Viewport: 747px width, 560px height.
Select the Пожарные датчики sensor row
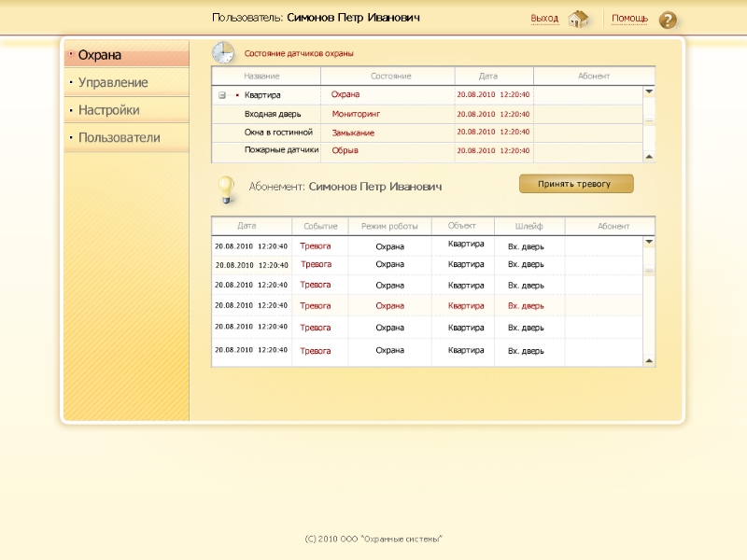(x=428, y=151)
